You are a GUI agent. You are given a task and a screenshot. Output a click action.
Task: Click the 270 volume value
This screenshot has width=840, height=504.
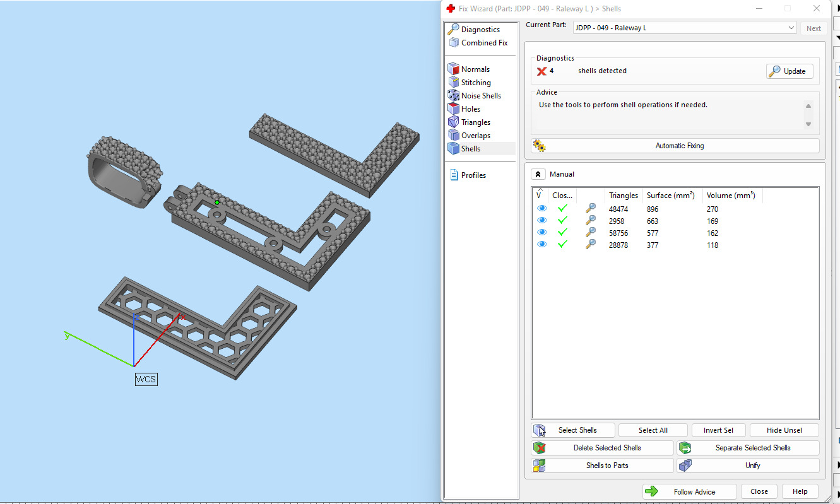tap(713, 209)
